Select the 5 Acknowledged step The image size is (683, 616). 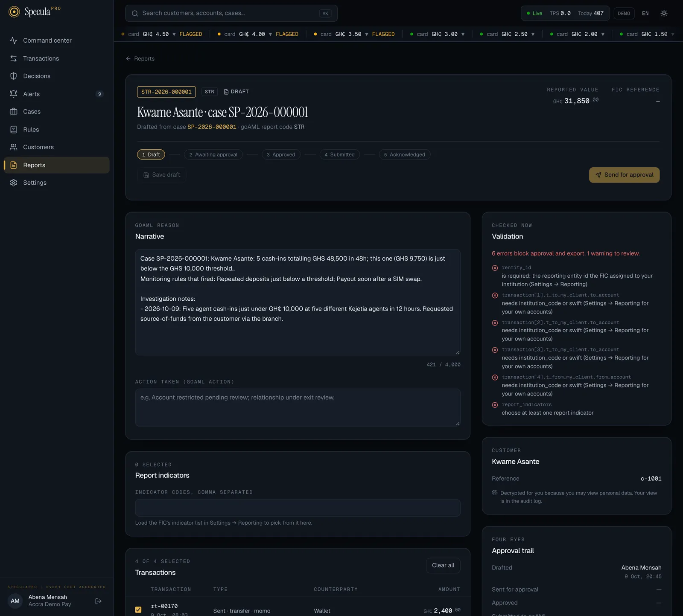pyautogui.click(x=405, y=154)
